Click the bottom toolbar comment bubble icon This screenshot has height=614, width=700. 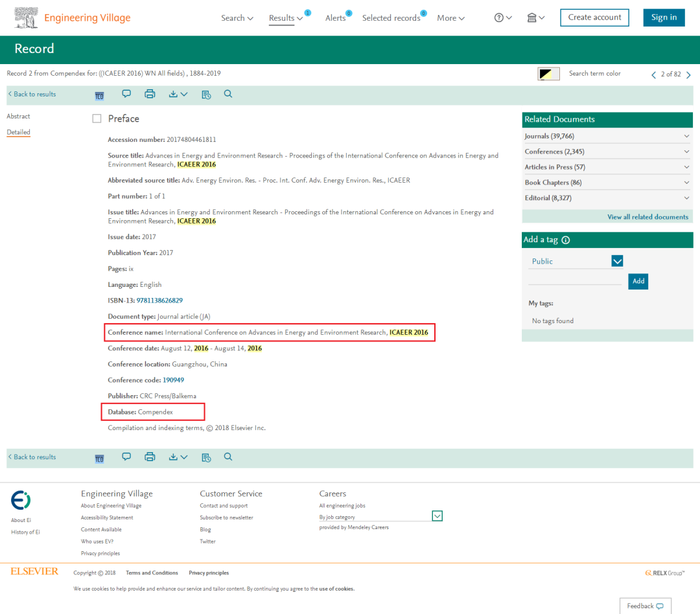coord(126,457)
